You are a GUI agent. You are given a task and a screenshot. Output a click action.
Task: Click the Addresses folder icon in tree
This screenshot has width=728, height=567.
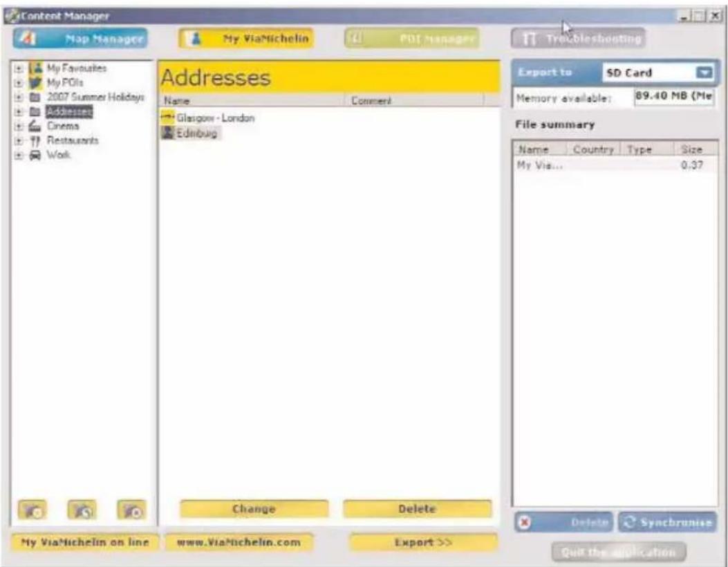(35, 112)
